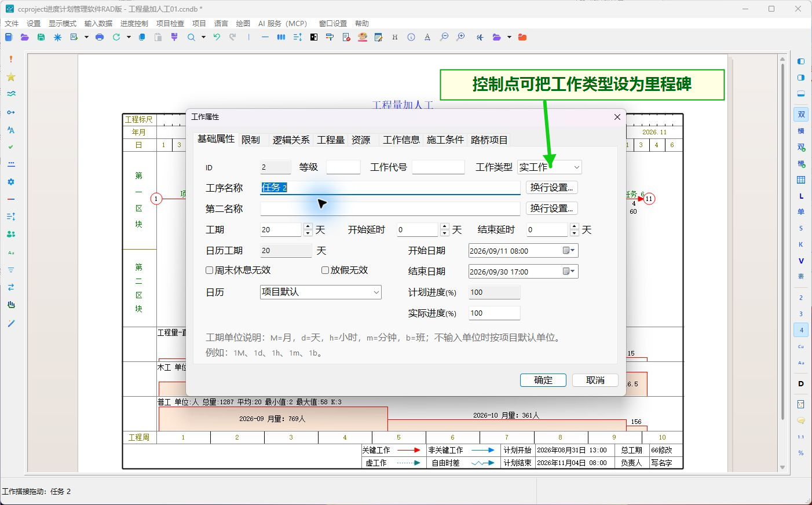812x505 pixels.
Task: Click the yellow star icon in left sidebar
Action: click(11, 77)
